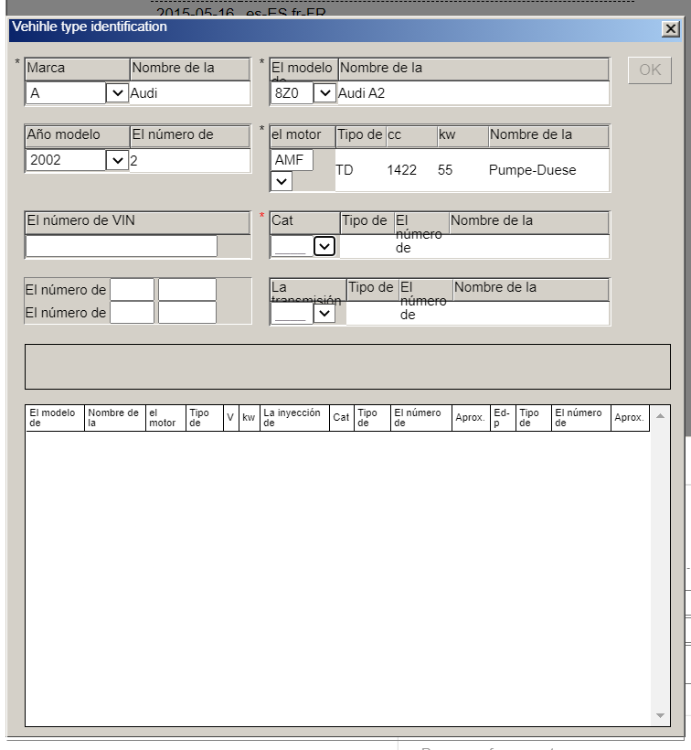Click the OK button
691x750 pixels.
coord(649,71)
